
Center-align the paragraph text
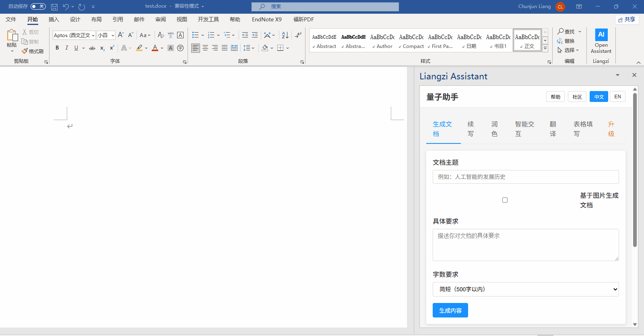click(x=205, y=48)
